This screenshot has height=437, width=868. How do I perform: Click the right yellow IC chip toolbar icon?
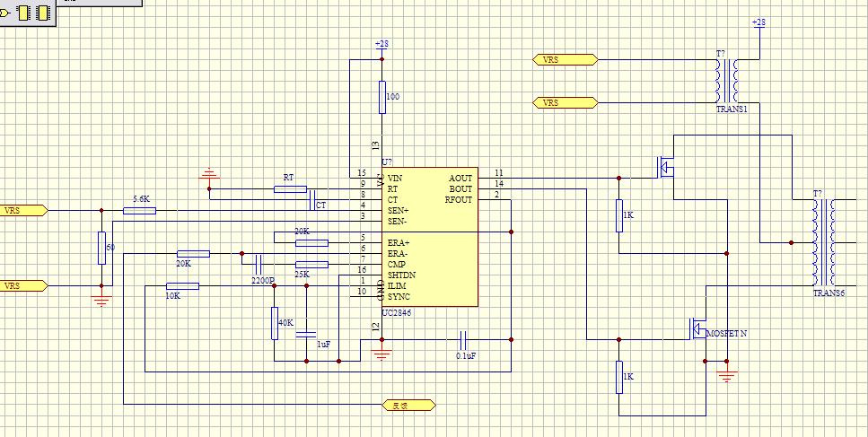[x=41, y=13]
